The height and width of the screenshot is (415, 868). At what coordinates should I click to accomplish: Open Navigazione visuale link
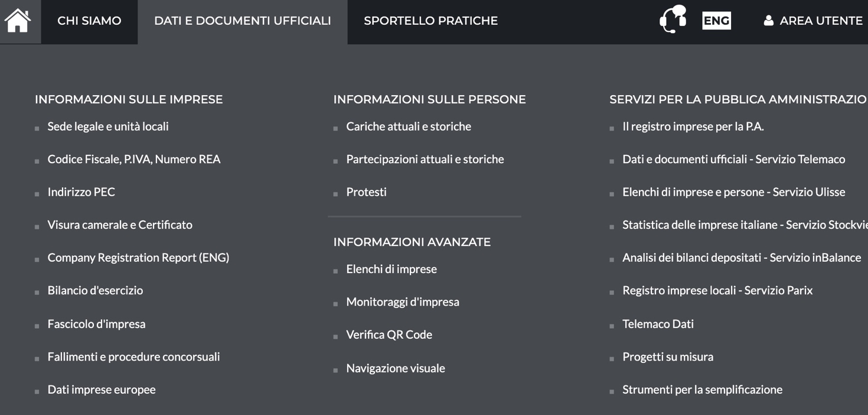coord(396,368)
